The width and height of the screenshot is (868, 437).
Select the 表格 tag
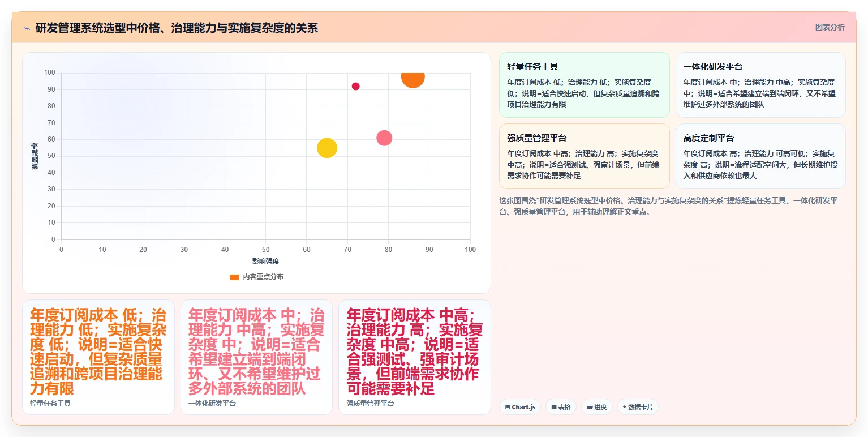click(561, 407)
